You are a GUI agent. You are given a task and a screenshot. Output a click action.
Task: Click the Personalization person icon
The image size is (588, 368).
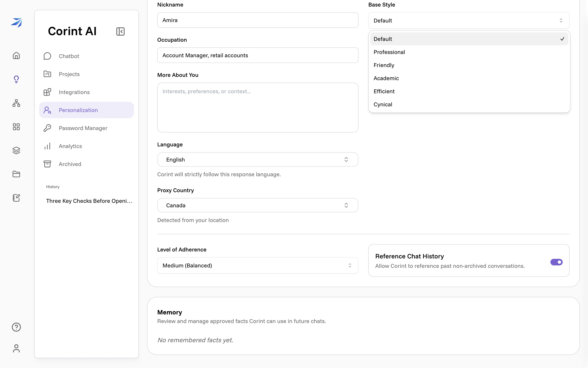point(47,110)
